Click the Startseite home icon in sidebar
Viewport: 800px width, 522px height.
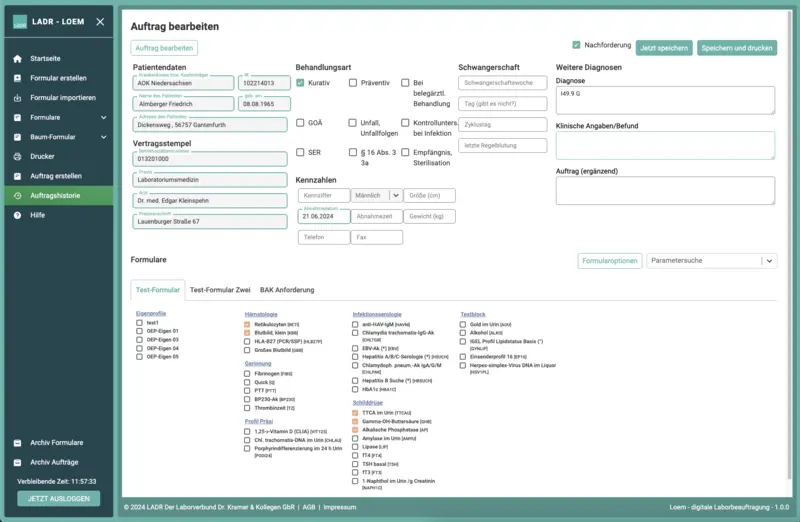[x=17, y=59]
